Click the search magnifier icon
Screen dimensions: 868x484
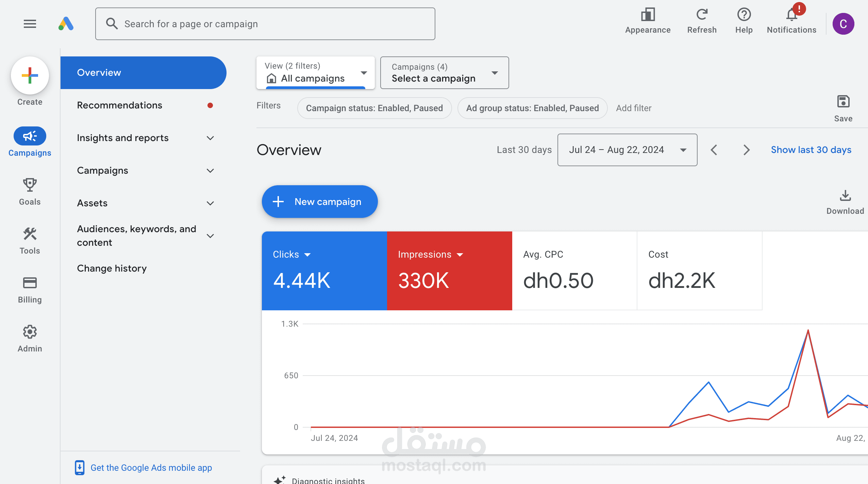[x=112, y=24]
